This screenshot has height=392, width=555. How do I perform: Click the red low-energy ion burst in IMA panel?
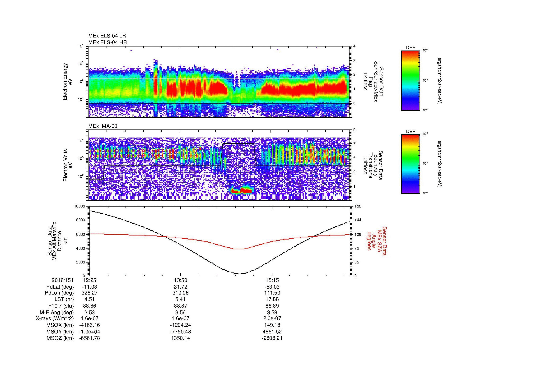pos(242,191)
